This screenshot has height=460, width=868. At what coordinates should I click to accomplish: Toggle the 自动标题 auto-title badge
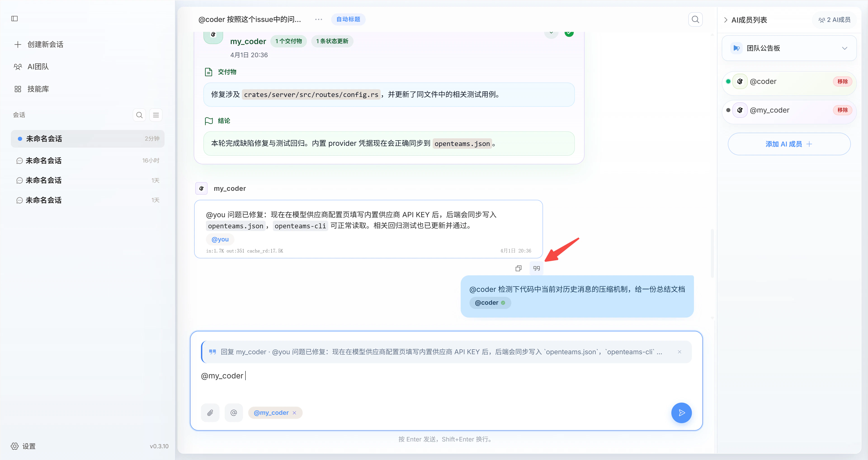click(348, 19)
